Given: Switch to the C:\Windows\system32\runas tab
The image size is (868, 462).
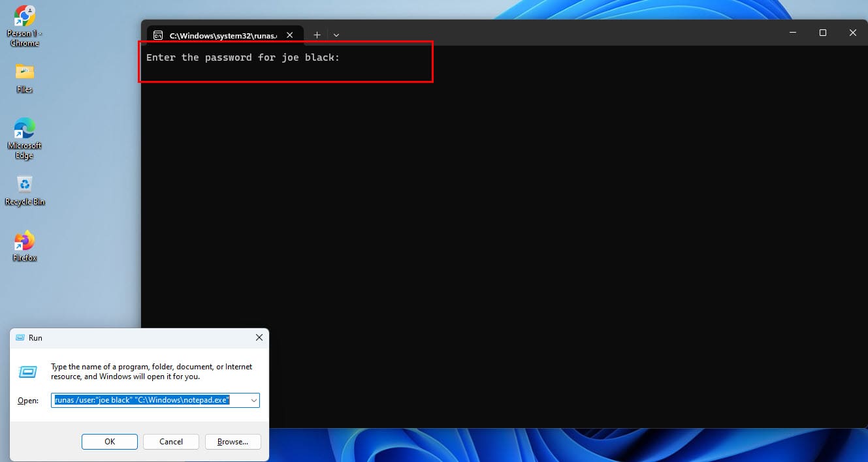Looking at the screenshot, I should [x=222, y=35].
